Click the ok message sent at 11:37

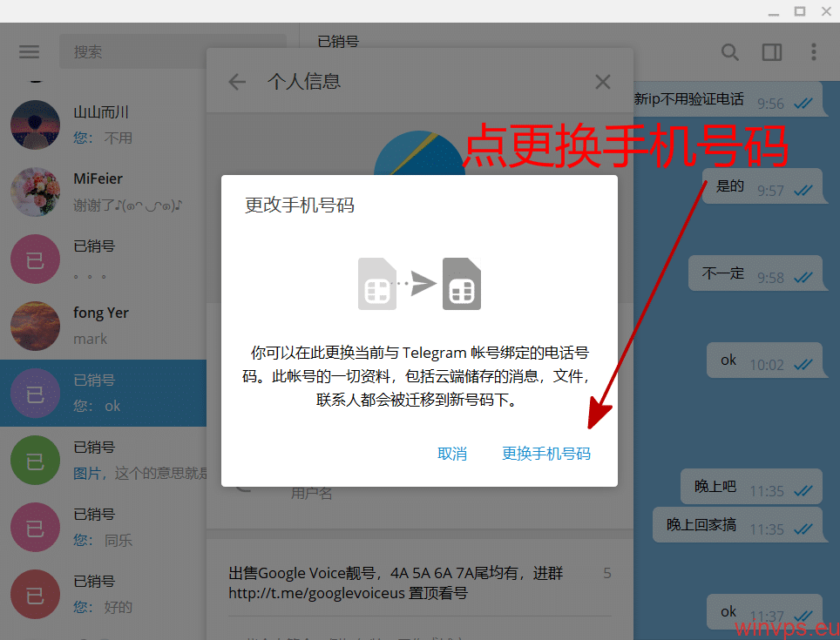[x=764, y=612]
